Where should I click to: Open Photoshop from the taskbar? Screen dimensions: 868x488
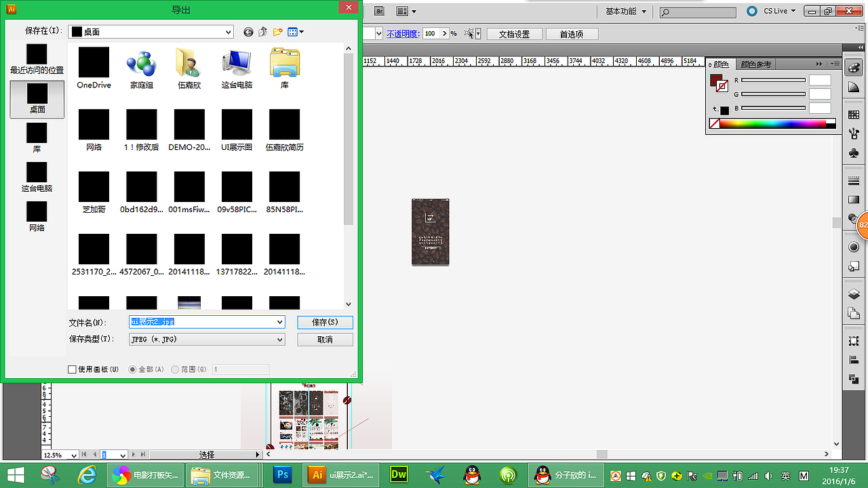282,474
